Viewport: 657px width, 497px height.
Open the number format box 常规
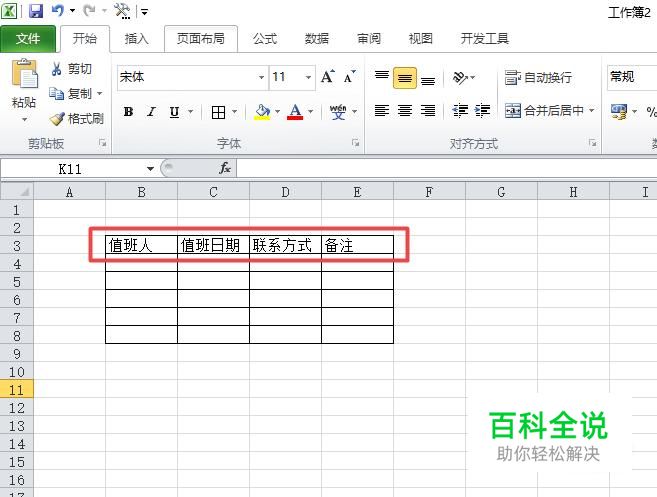[x=632, y=78]
